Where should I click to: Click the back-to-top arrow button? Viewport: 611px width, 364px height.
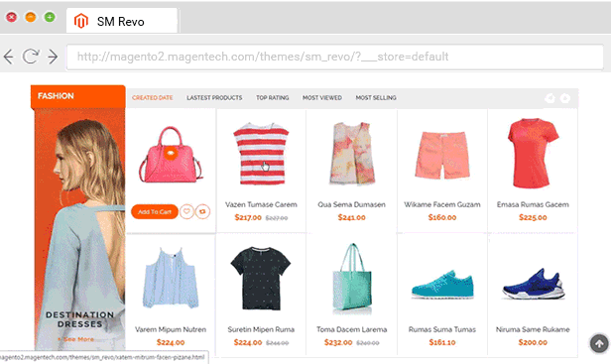599,344
